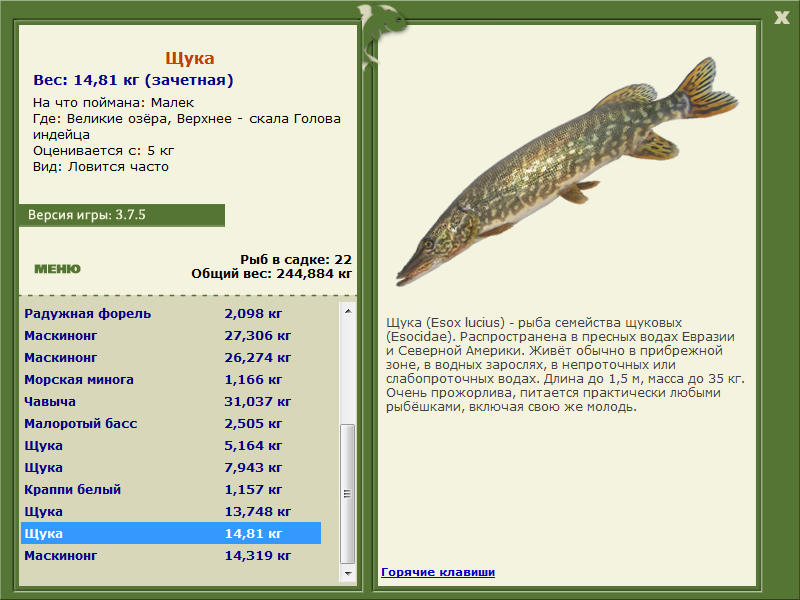This screenshot has width=800, height=600.
Task: Select Радужная форель 2,098 кг row
Action: pyautogui.click(x=171, y=313)
